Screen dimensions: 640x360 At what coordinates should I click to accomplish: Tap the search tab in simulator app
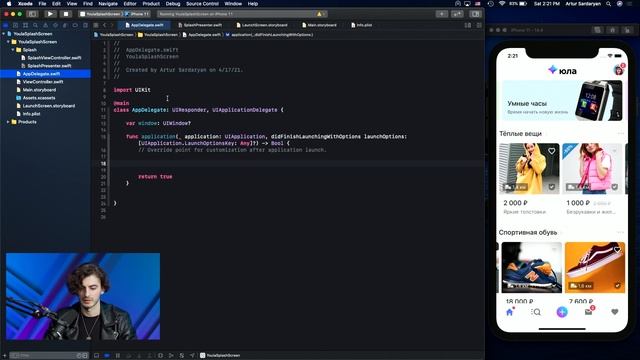pos(536,312)
